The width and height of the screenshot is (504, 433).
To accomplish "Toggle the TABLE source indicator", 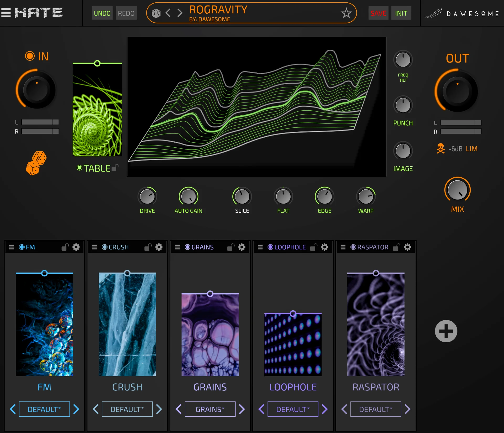I will (79, 168).
